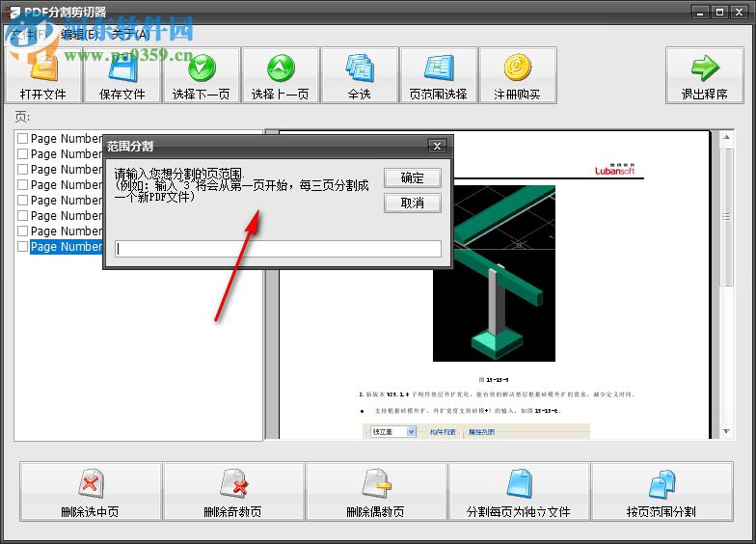Click the preview scrollbar up arrow
The width and height of the screenshot is (756, 544).
pos(726,137)
